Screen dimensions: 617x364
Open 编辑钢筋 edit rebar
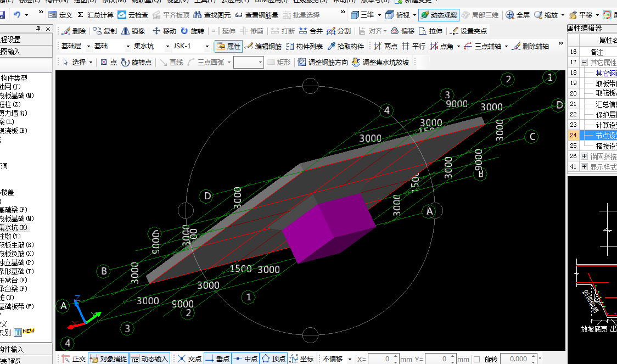coord(263,46)
